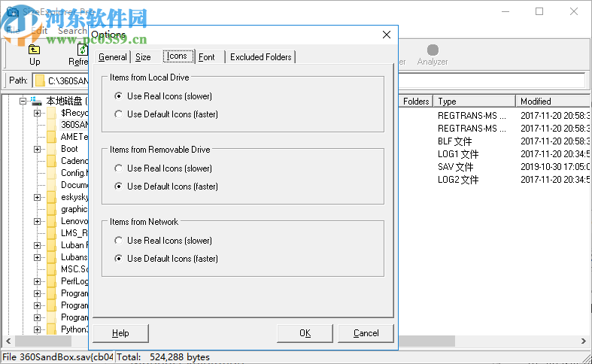
Task: Click the Lenovo folder icon in tree
Action: [52, 221]
